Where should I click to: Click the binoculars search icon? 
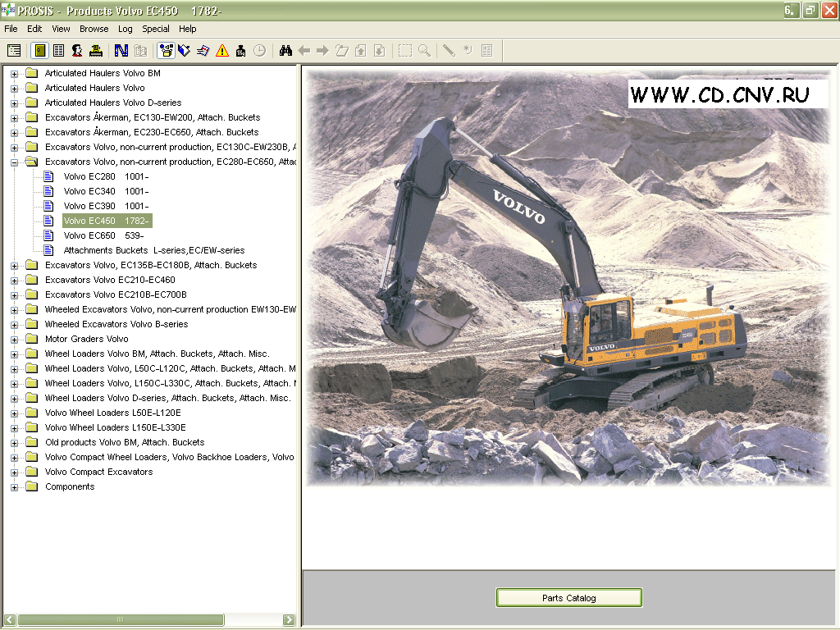pos(285,51)
